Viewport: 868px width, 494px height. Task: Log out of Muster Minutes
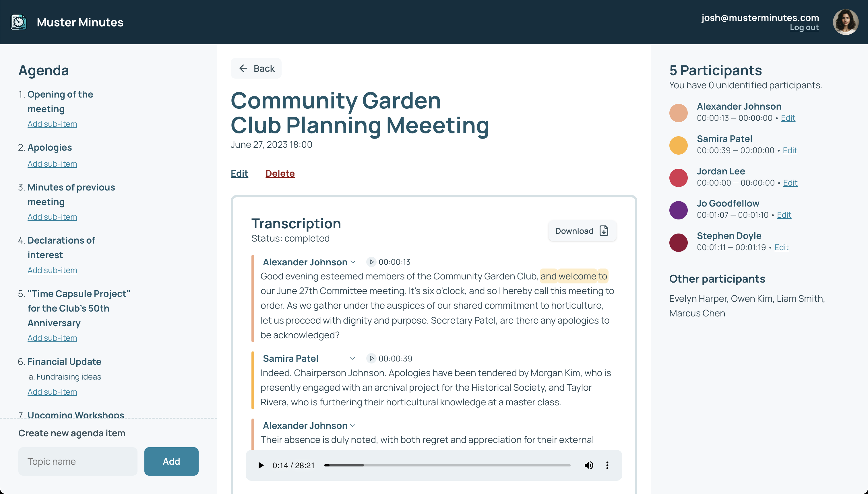(805, 28)
